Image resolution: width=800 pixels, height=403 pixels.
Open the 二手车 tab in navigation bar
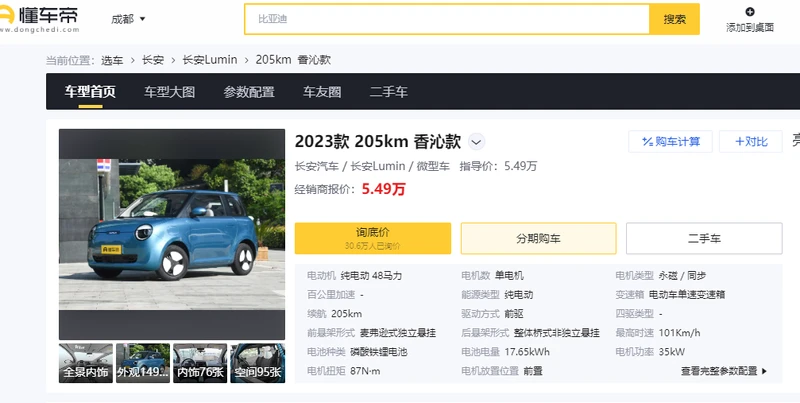[389, 92]
